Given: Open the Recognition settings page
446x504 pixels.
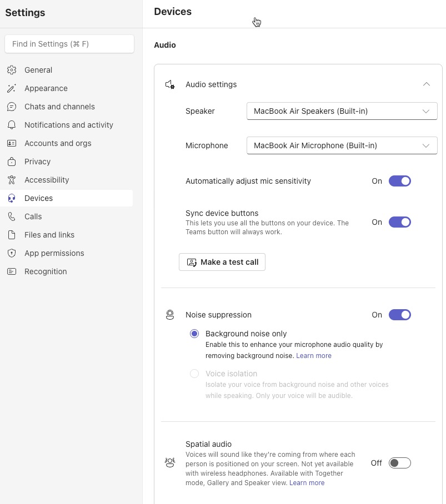Looking at the screenshot, I should (46, 271).
